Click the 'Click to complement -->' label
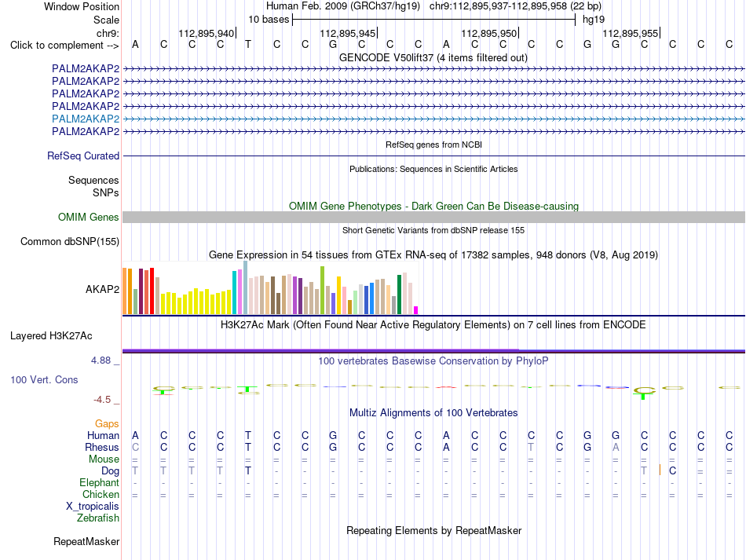This screenshot has height=560, width=746. (x=64, y=46)
